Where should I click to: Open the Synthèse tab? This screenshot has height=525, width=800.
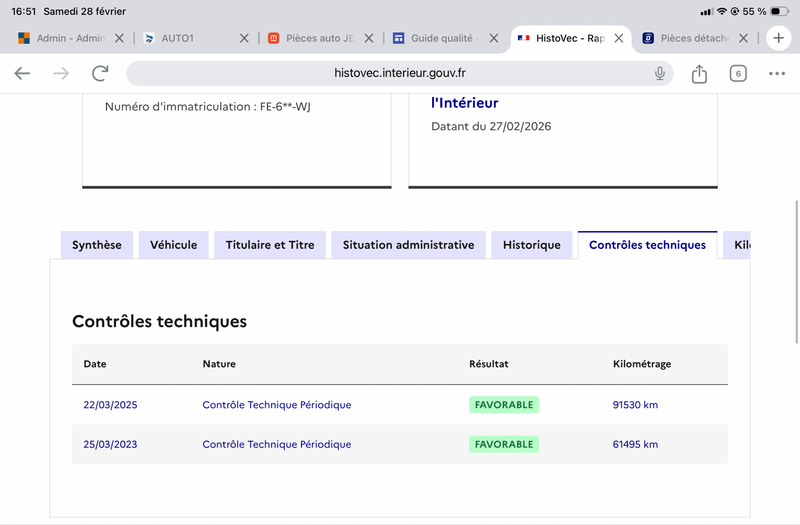tap(97, 245)
